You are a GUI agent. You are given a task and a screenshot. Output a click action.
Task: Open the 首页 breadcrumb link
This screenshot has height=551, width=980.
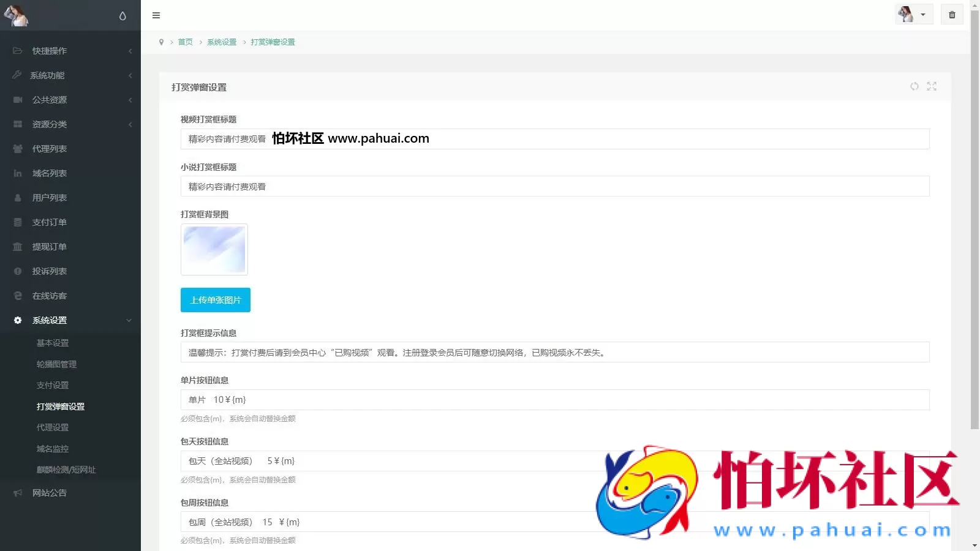coord(185,42)
